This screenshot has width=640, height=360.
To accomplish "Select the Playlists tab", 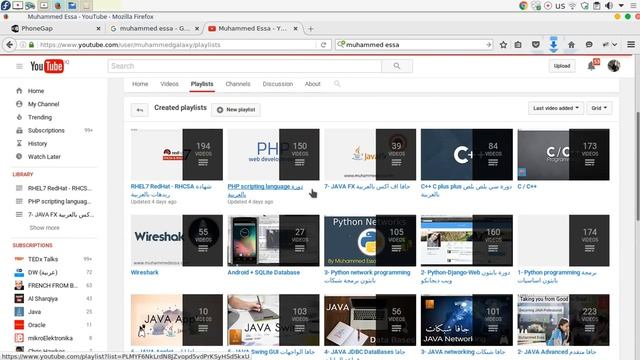I will 202,84.
